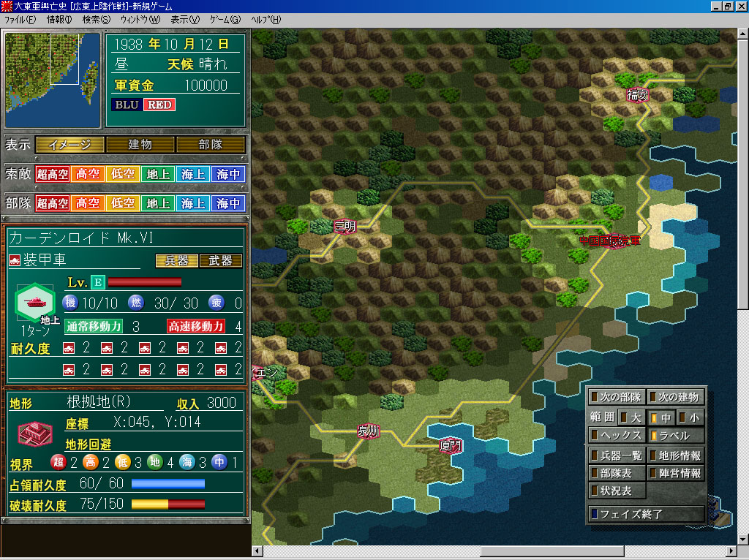Open the 地形情報 panel
The height and width of the screenshot is (560, 749).
coord(676,455)
